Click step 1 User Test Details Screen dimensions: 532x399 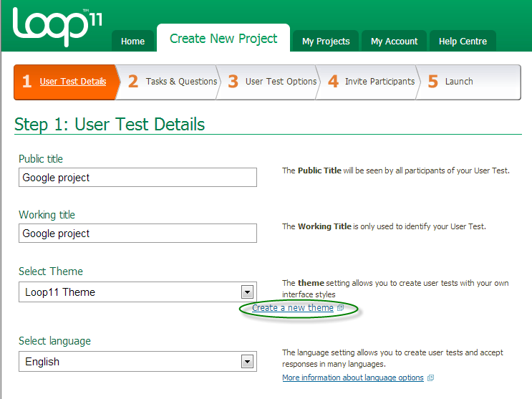coord(67,82)
